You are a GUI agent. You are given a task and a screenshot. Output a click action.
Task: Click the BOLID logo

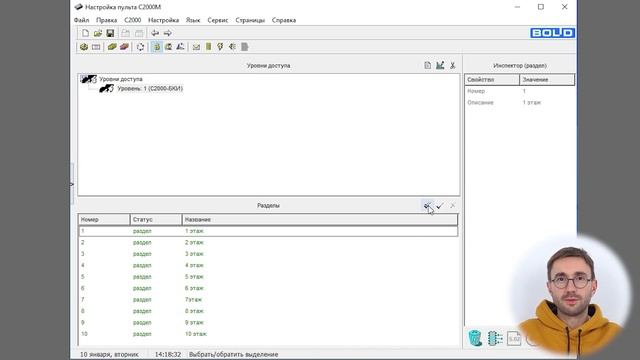tap(553, 33)
